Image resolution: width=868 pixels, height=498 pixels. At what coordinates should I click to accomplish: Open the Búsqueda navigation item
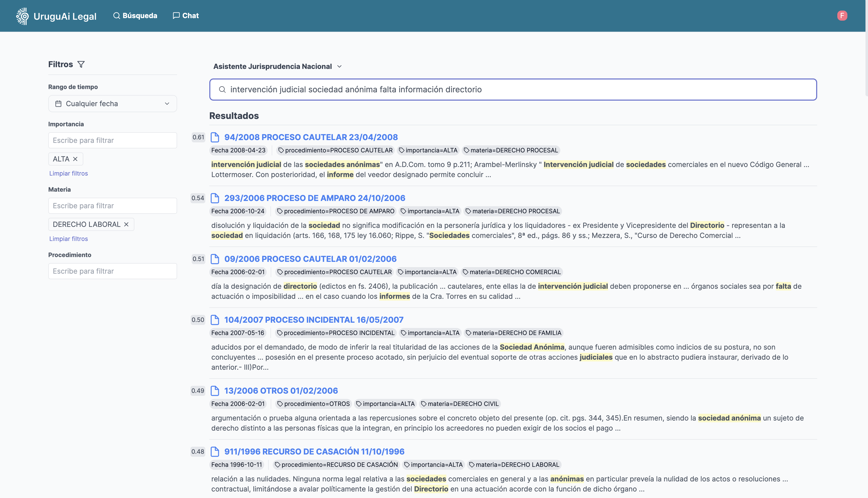(135, 16)
